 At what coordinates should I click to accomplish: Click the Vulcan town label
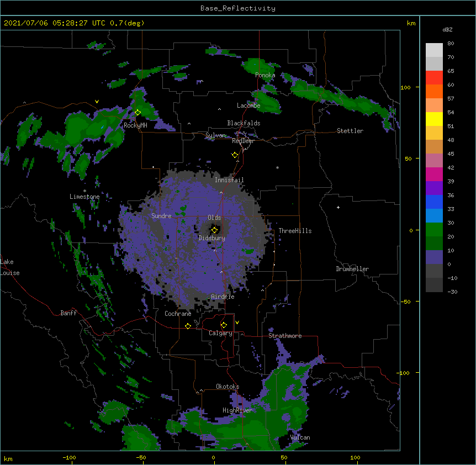pyautogui.click(x=300, y=437)
